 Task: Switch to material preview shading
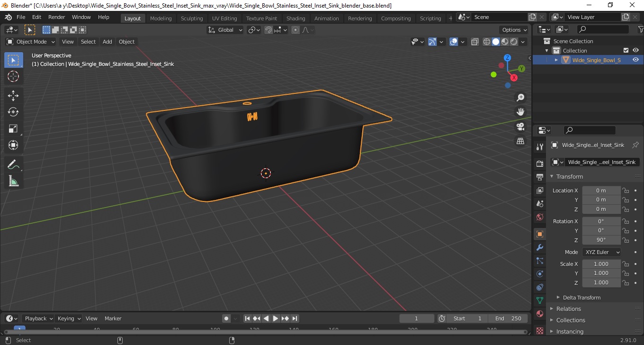(505, 42)
